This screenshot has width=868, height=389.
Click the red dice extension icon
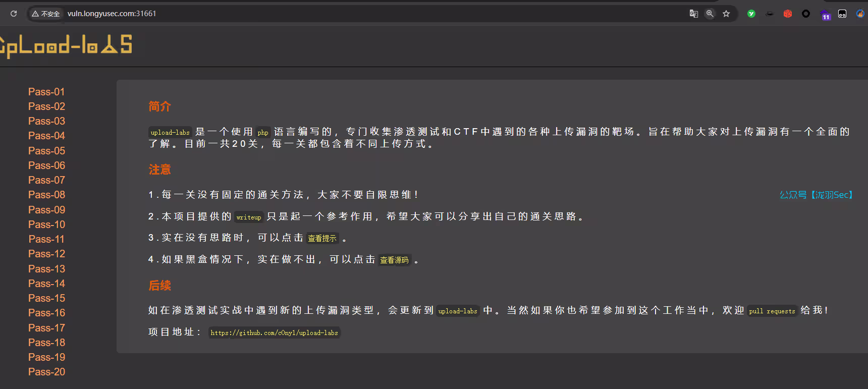point(788,14)
